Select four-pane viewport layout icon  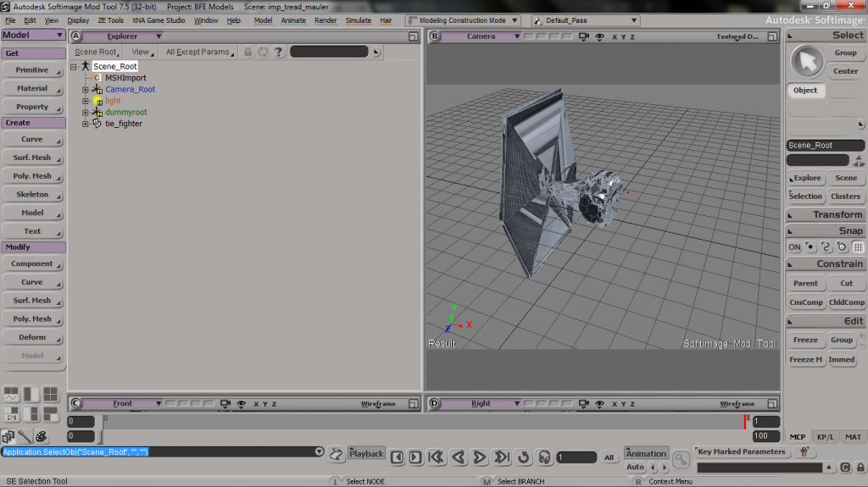(x=50, y=394)
